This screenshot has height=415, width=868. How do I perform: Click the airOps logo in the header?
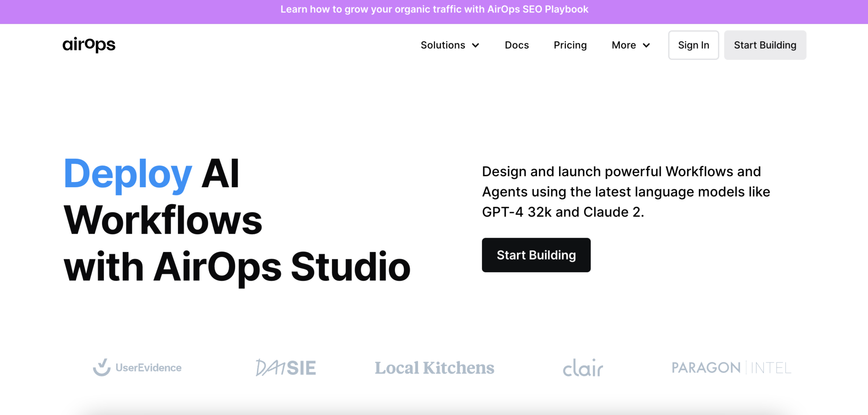pyautogui.click(x=89, y=44)
